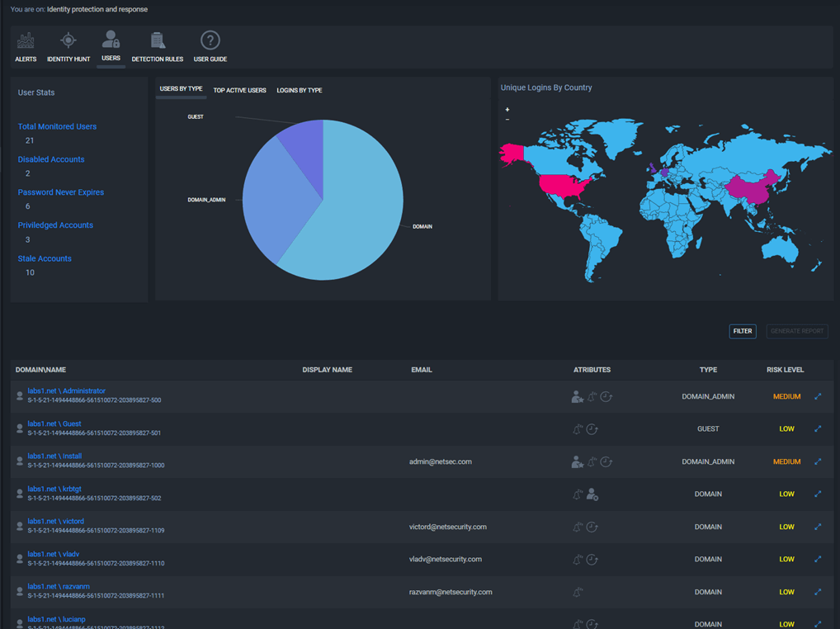Viewport: 840px width, 629px height.
Task: Expand details for the krbtgt row
Action: click(818, 494)
